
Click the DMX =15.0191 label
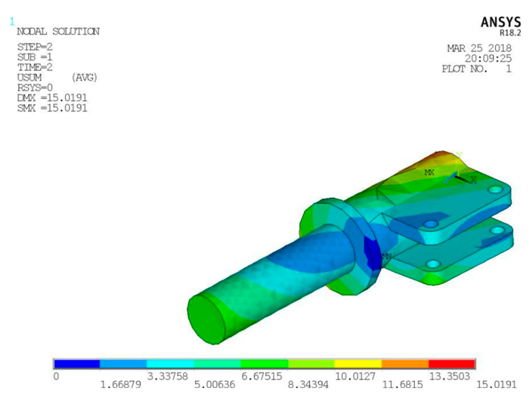52,98
